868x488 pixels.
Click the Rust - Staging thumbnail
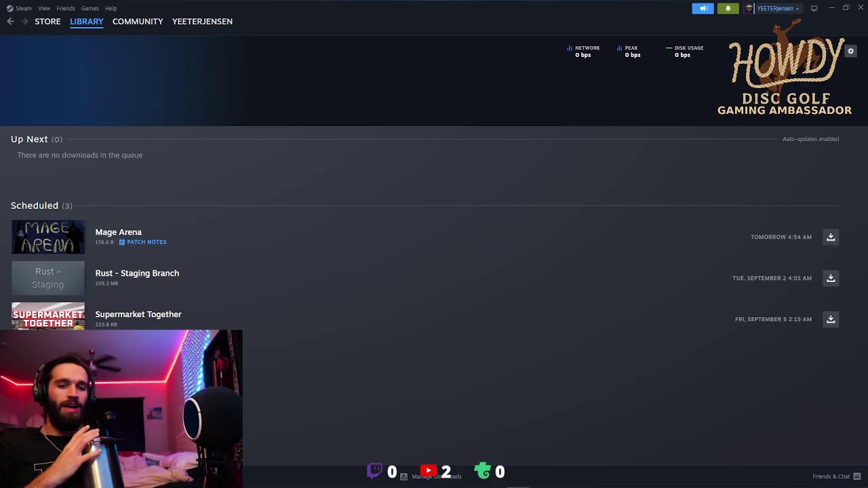point(48,278)
